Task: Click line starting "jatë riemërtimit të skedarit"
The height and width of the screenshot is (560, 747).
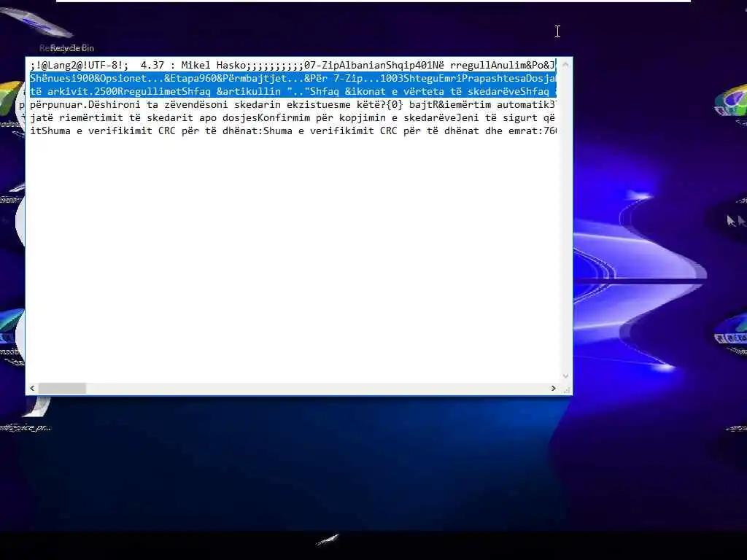Action: [x=293, y=117]
